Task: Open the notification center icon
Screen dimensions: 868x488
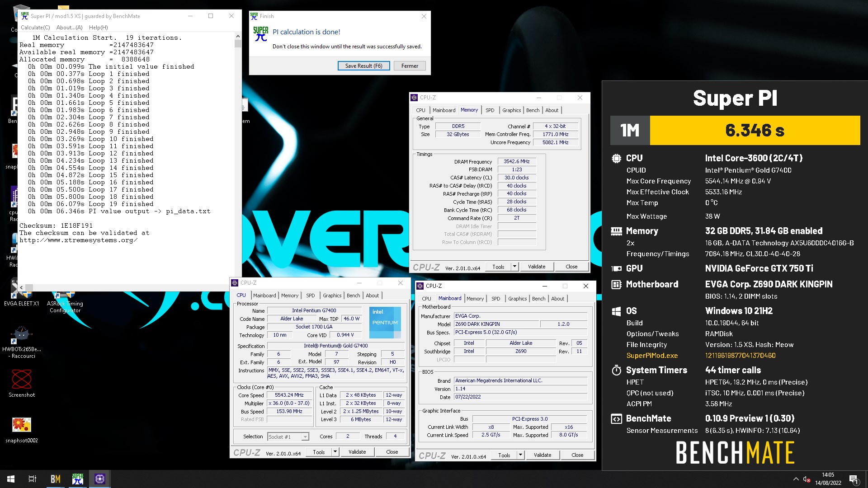Action: [x=854, y=479]
